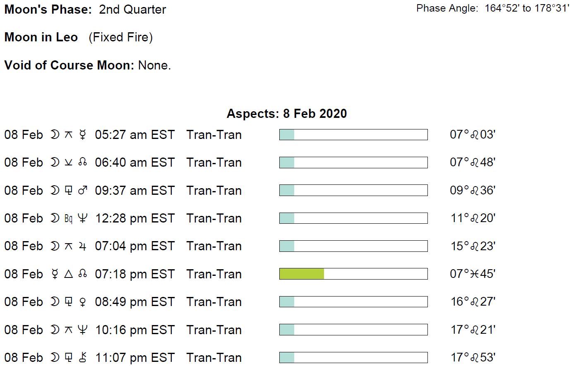This screenshot has height=366, width=588.
Task: Click the 'Aspects: 8 Feb 2020' heading
Action: tap(287, 114)
